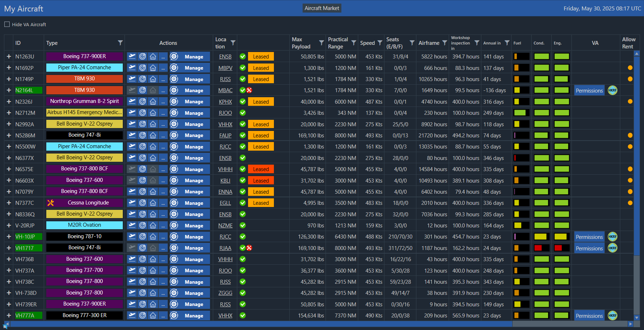This screenshot has height=330, width=644.
Task: Expand row details for N7377C
Action: tap(9, 203)
